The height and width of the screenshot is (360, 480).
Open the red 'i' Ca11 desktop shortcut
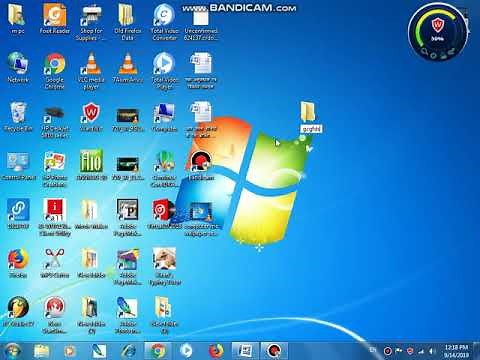click(55, 217)
